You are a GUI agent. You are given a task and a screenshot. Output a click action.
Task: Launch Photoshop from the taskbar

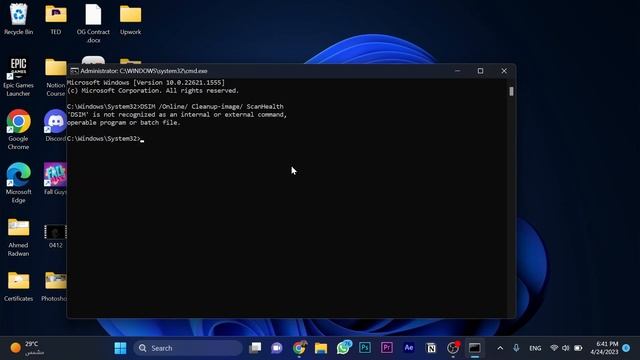(x=365, y=348)
